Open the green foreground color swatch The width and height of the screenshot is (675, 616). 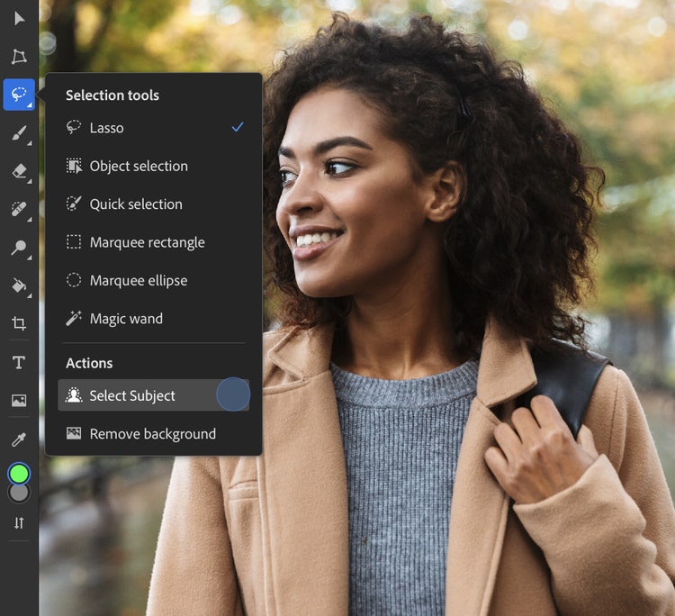pos(19,473)
